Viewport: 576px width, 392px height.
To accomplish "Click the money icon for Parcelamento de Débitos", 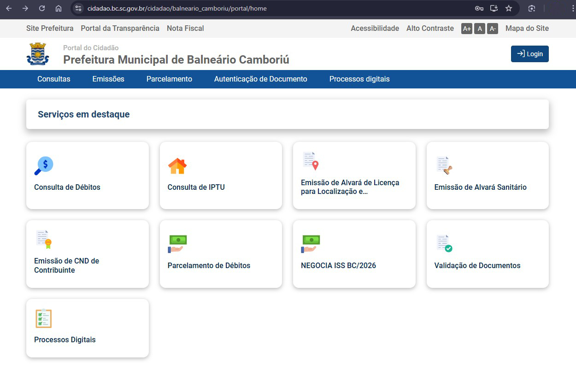I will (x=177, y=244).
